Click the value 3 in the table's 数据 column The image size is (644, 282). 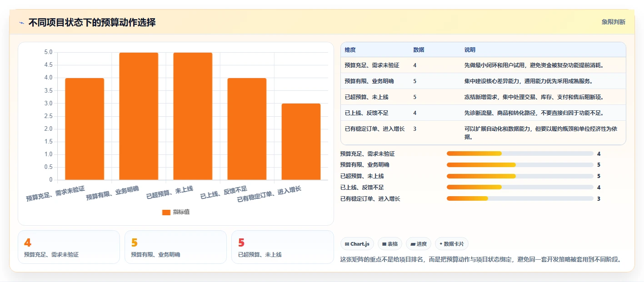pos(414,129)
